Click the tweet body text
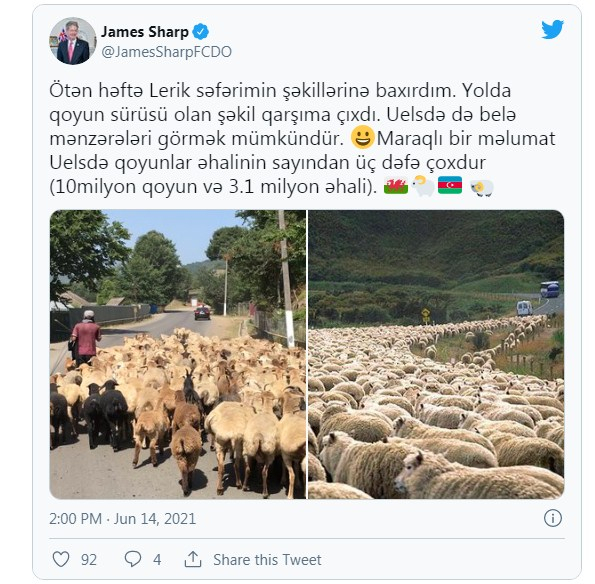Image resolution: width=595 pixels, height=584 pixels. 302,139
